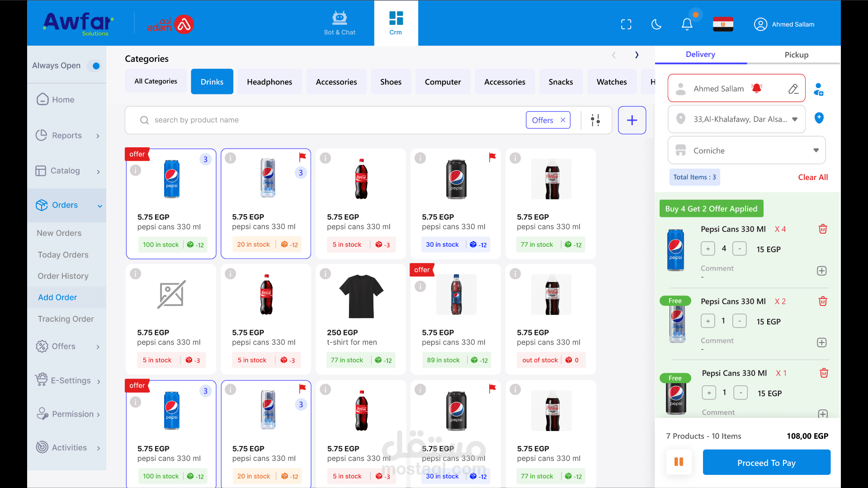Click Proceed To Pay button
Screen dimensions: 868x488
coord(766,463)
